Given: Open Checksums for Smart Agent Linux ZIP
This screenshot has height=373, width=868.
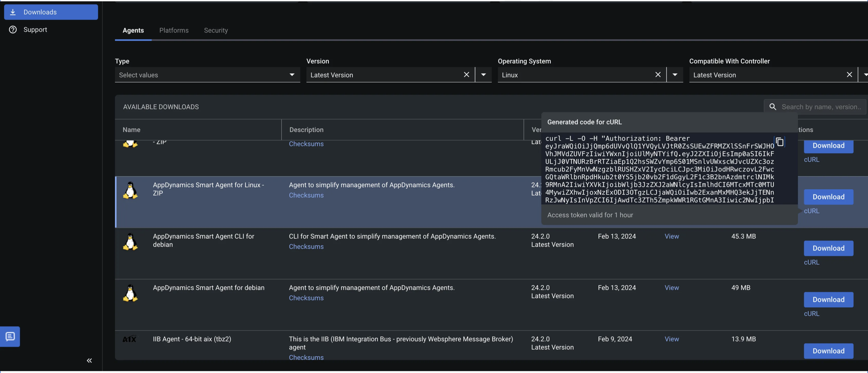Looking at the screenshot, I should click(306, 195).
